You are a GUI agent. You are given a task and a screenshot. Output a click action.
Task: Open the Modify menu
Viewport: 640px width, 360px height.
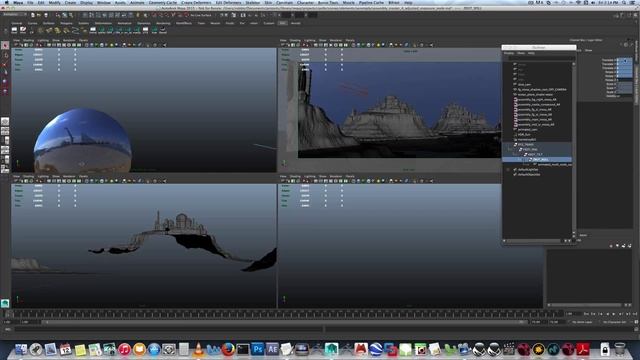click(55, 2)
